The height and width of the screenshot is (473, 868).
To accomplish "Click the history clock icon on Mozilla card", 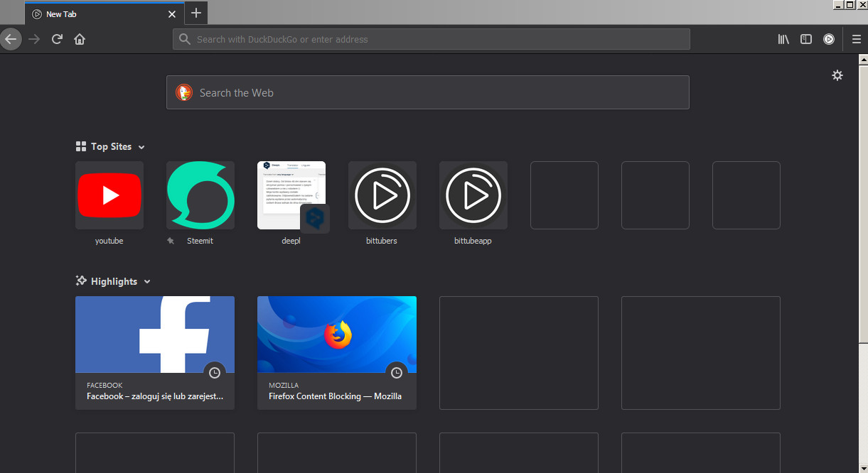I will click(397, 373).
